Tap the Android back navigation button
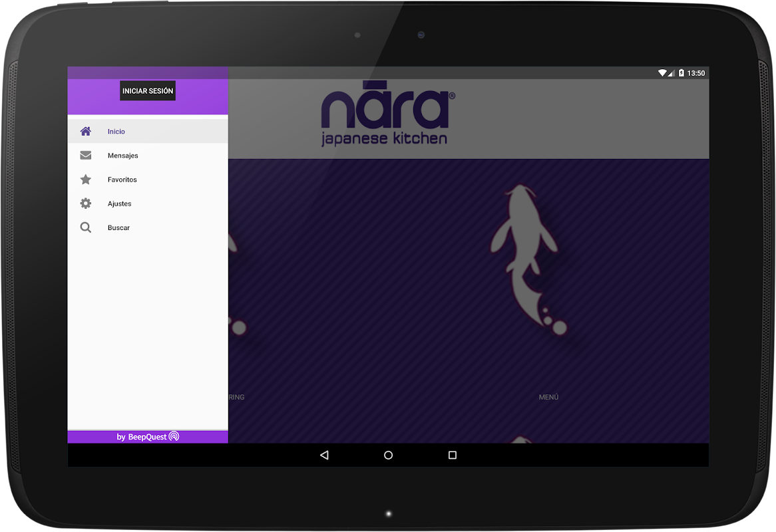Image resolution: width=776 pixels, height=532 pixels. [324, 455]
